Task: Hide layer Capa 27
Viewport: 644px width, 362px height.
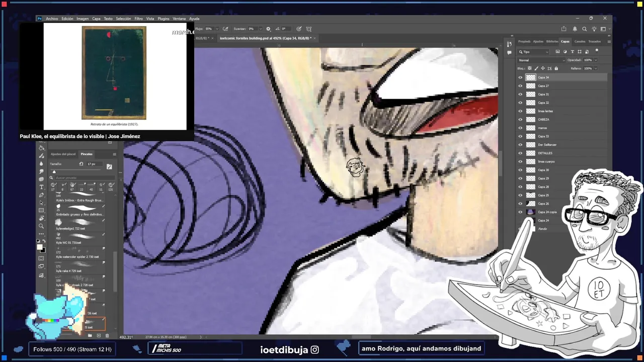Action: click(x=520, y=86)
